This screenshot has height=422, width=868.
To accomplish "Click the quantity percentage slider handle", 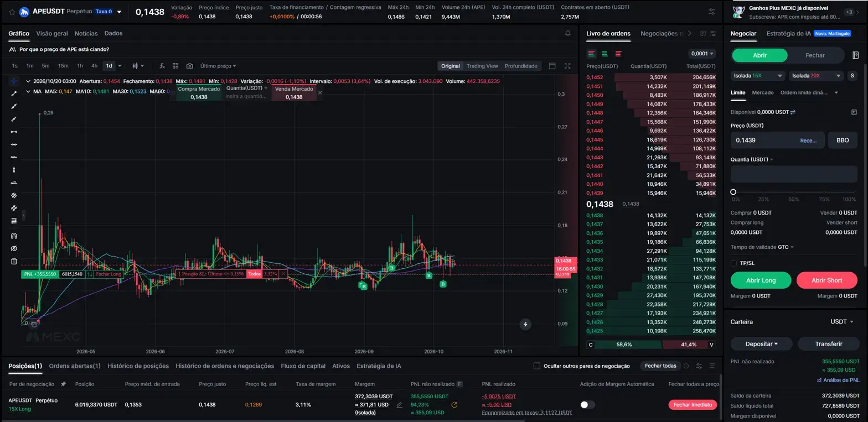I will (733, 192).
